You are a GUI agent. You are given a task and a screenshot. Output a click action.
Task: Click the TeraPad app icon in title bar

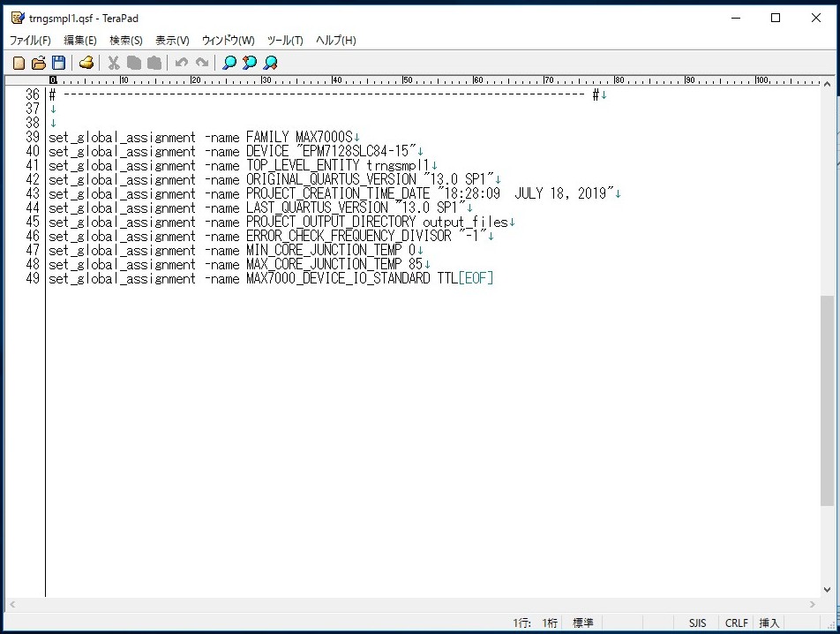coord(18,19)
